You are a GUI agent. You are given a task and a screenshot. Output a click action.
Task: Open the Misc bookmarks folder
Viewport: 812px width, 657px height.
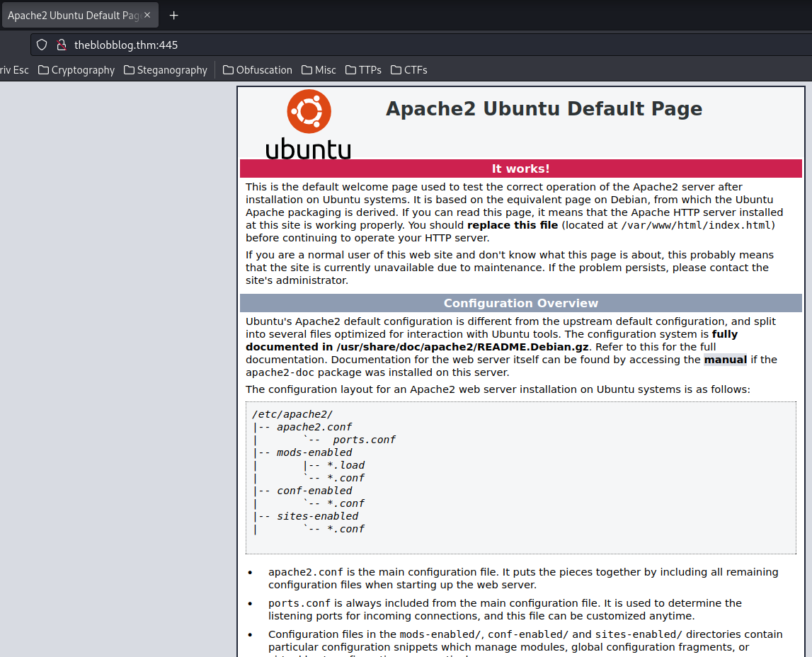319,70
